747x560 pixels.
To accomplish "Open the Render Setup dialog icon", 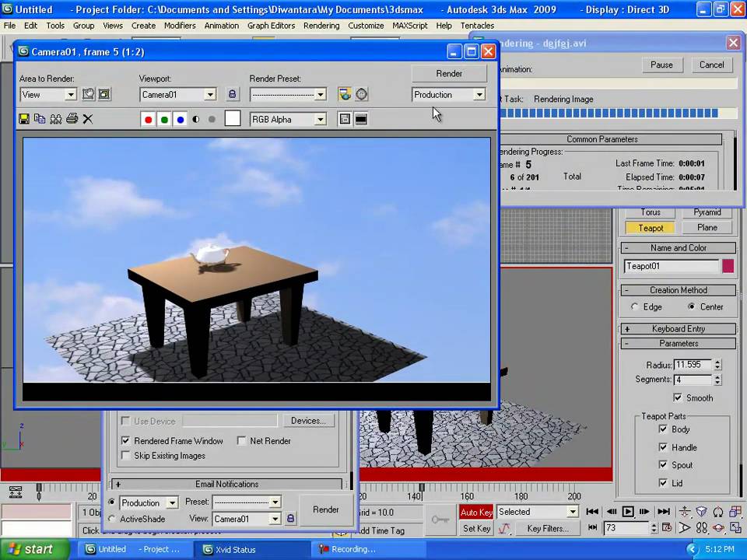I will point(345,94).
